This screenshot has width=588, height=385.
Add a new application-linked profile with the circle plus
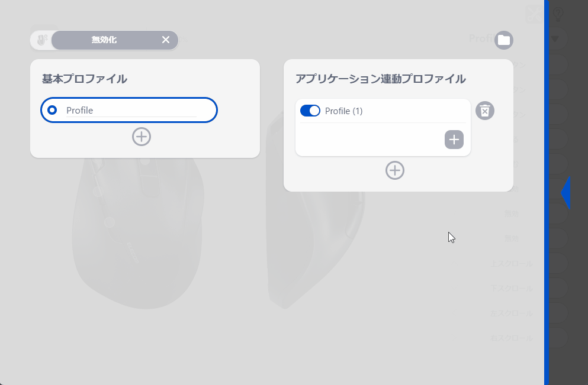click(395, 170)
